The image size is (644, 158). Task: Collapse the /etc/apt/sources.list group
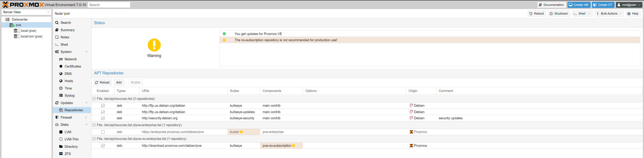click(94, 99)
